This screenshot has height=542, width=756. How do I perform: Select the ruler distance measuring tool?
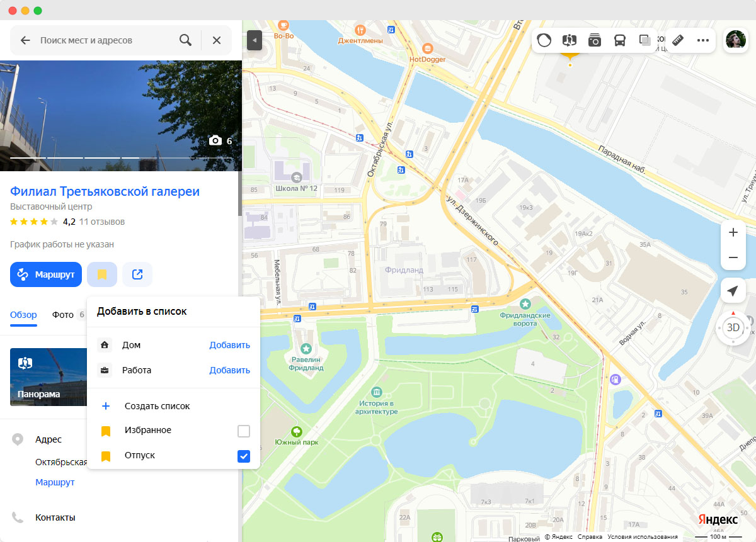pos(678,40)
